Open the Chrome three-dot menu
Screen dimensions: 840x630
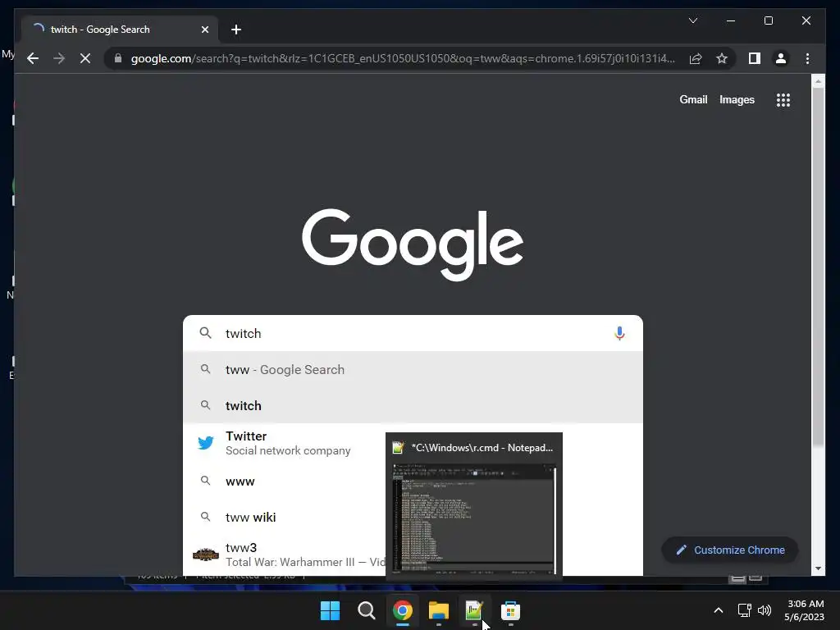pyautogui.click(x=807, y=58)
